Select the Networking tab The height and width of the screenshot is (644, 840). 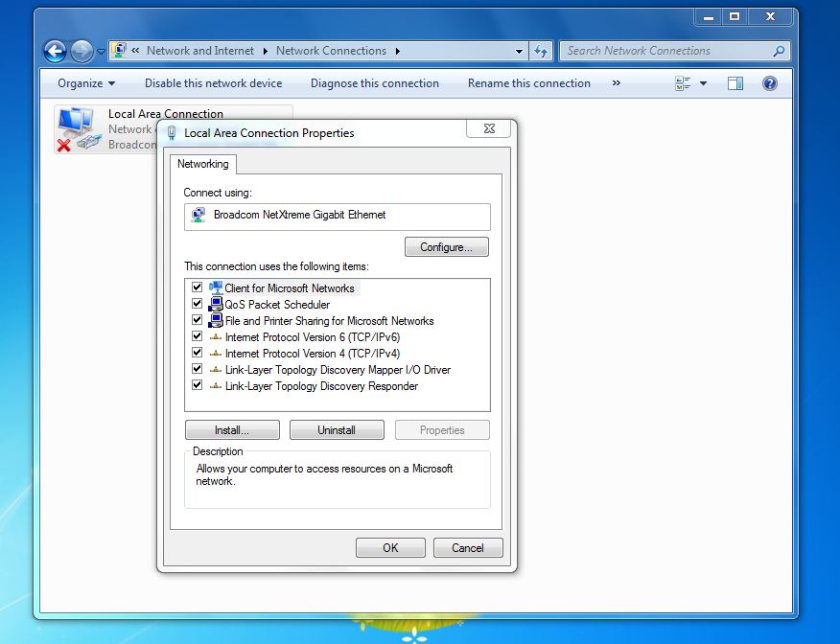click(x=202, y=164)
